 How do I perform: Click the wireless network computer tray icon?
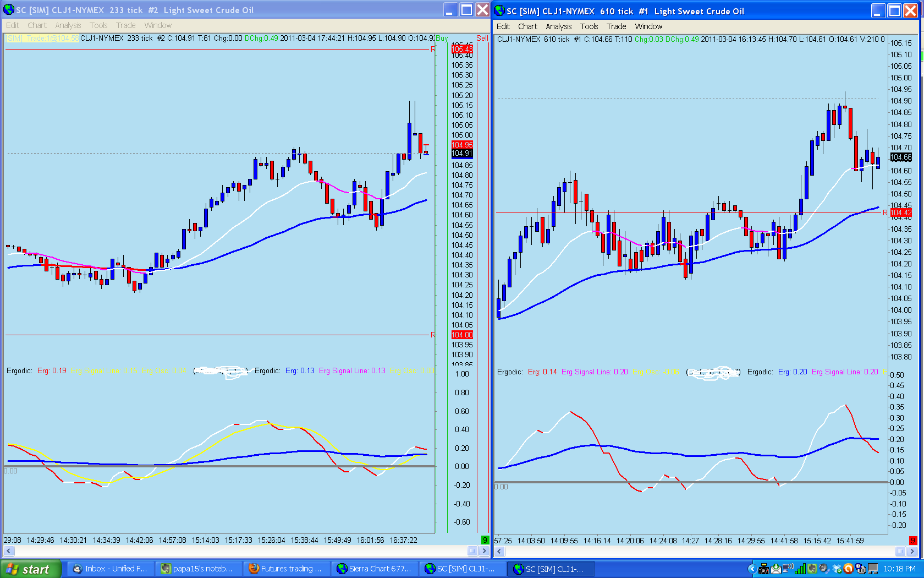point(788,569)
